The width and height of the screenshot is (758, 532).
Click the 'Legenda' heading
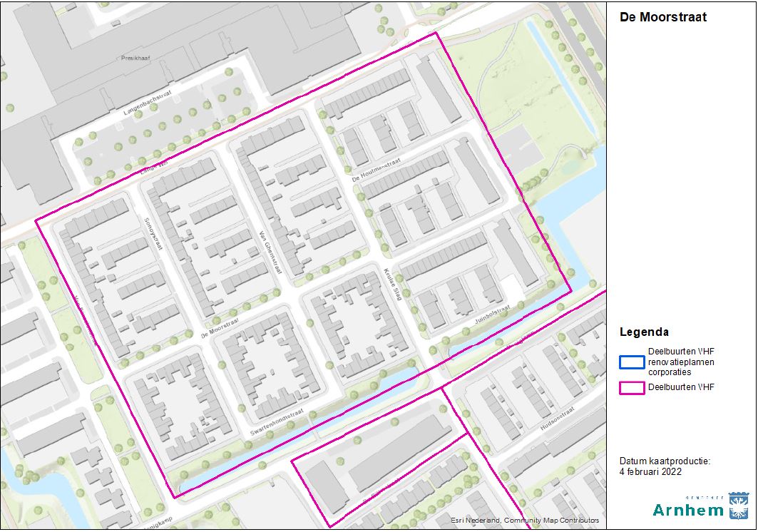pos(644,332)
